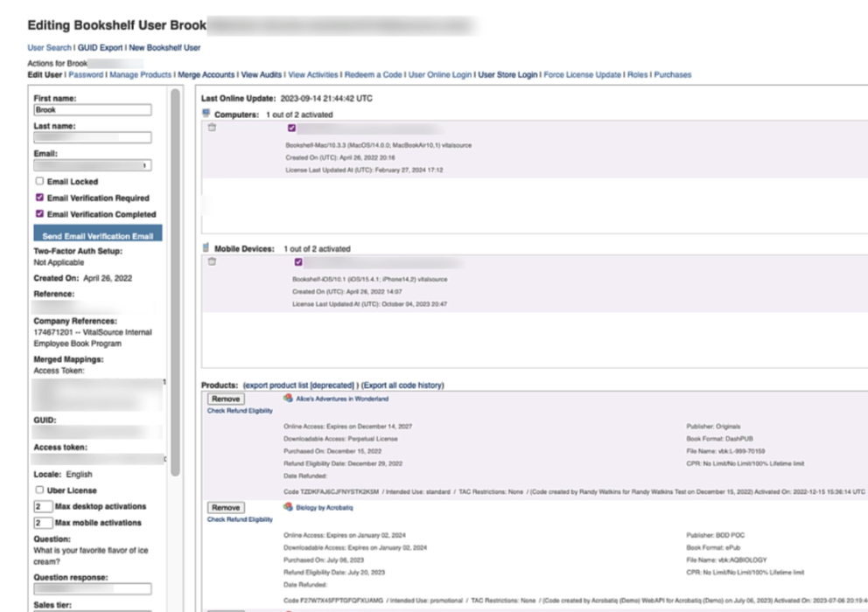This screenshot has height=612, width=868.
Task: Click 'Online Access: Expires on January 02, 2024'
Action: 345,535
